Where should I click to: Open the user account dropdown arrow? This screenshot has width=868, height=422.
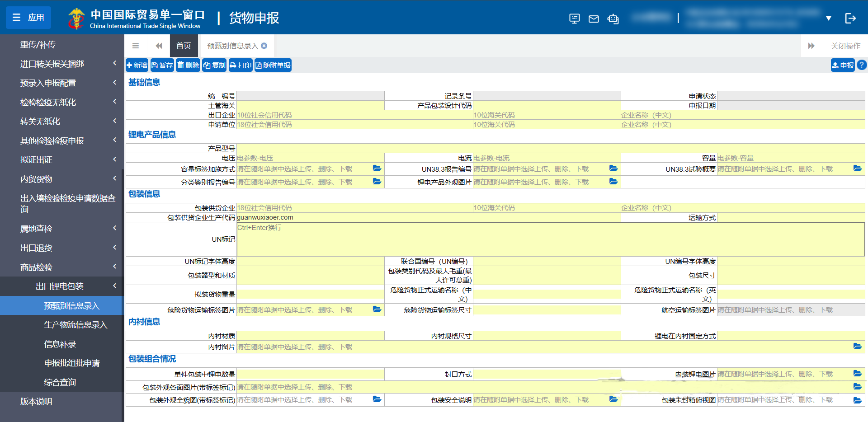829,19
